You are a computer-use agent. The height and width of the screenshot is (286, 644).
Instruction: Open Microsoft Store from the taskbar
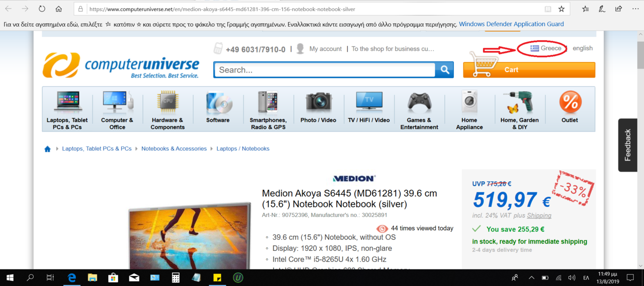pos(113,277)
